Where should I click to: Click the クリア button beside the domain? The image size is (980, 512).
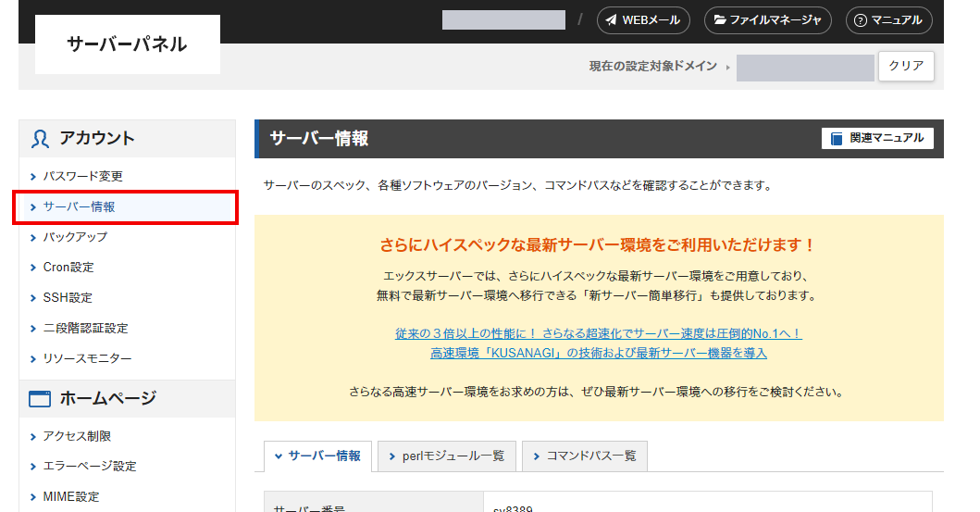click(x=905, y=67)
